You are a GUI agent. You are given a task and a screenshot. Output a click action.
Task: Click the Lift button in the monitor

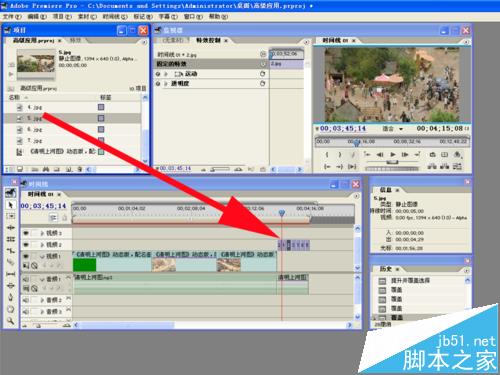click(432, 166)
